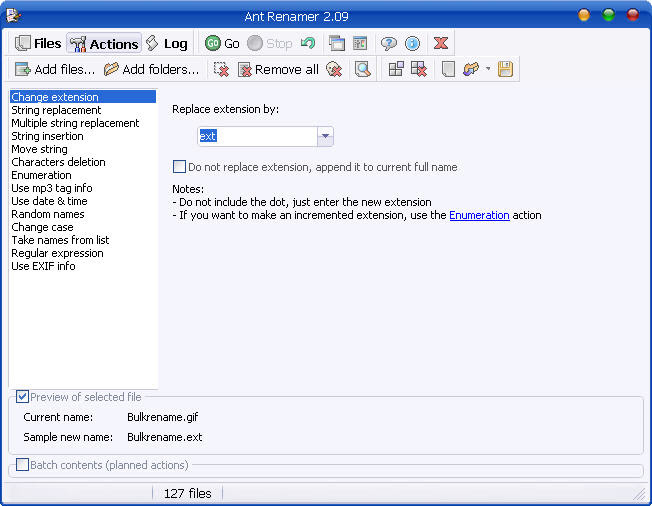This screenshot has width=652, height=506.
Task: Select Move string action
Action: tap(83, 149)
